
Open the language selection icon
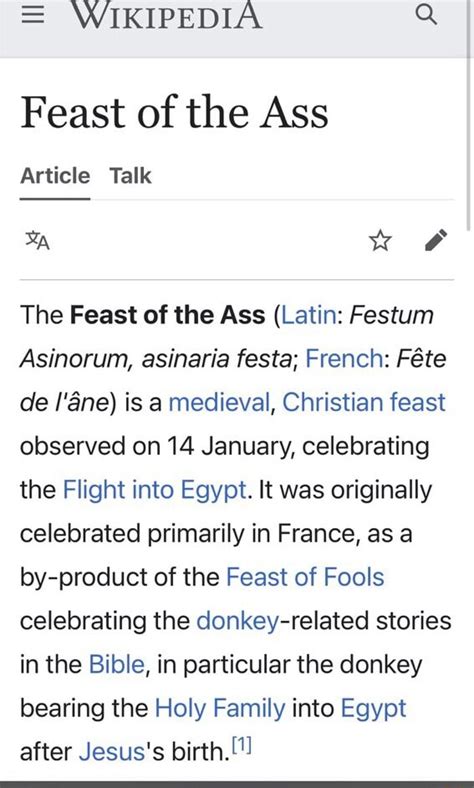coord(38,240)
